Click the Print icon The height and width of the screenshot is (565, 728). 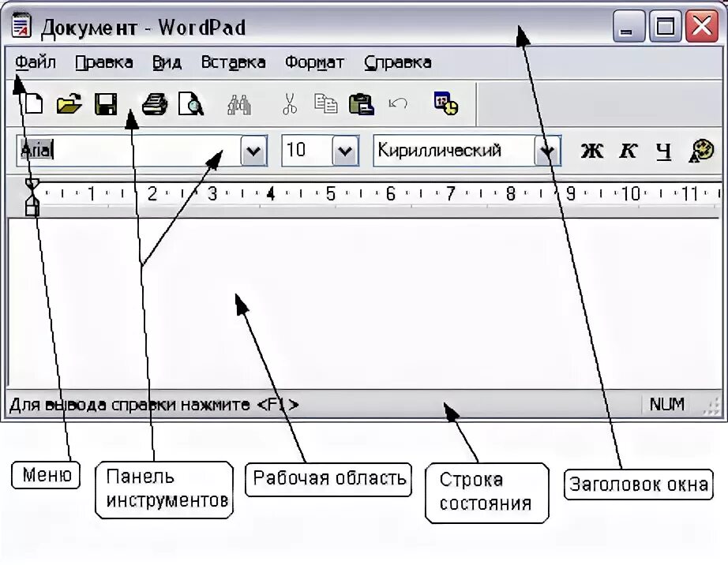tap(155, 104)
